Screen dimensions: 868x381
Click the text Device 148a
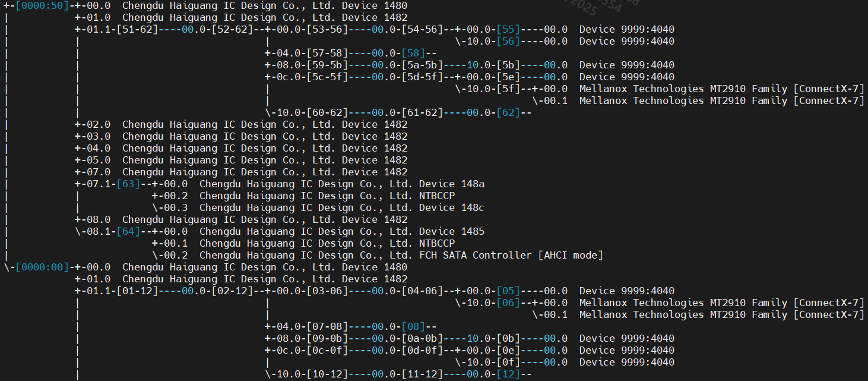tap(452, 184)
